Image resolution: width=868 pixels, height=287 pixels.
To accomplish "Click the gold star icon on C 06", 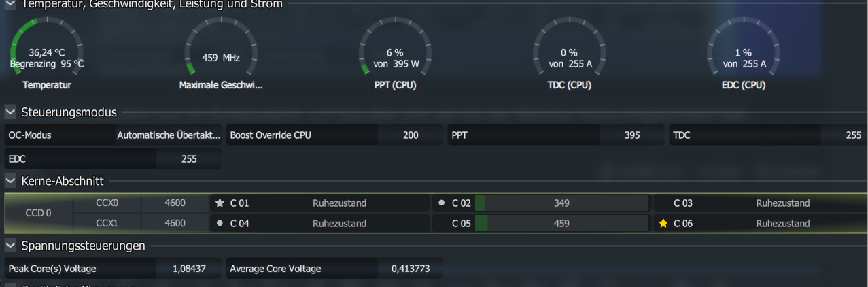I will (x=663, y=223).
